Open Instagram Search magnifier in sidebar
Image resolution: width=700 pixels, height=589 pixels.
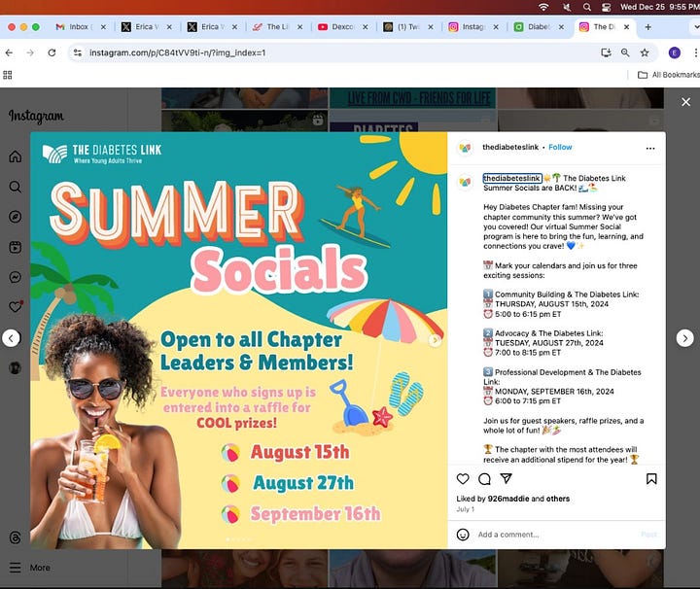click(x=16, y=187)
